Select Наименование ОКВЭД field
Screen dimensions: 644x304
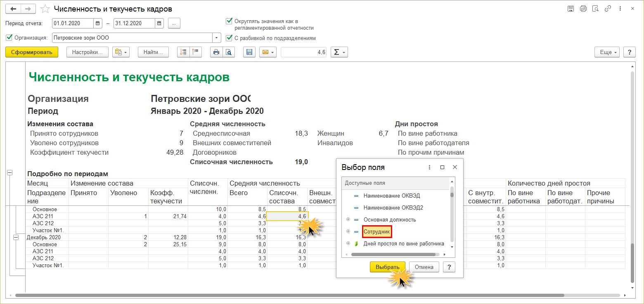tap(391, 196)
